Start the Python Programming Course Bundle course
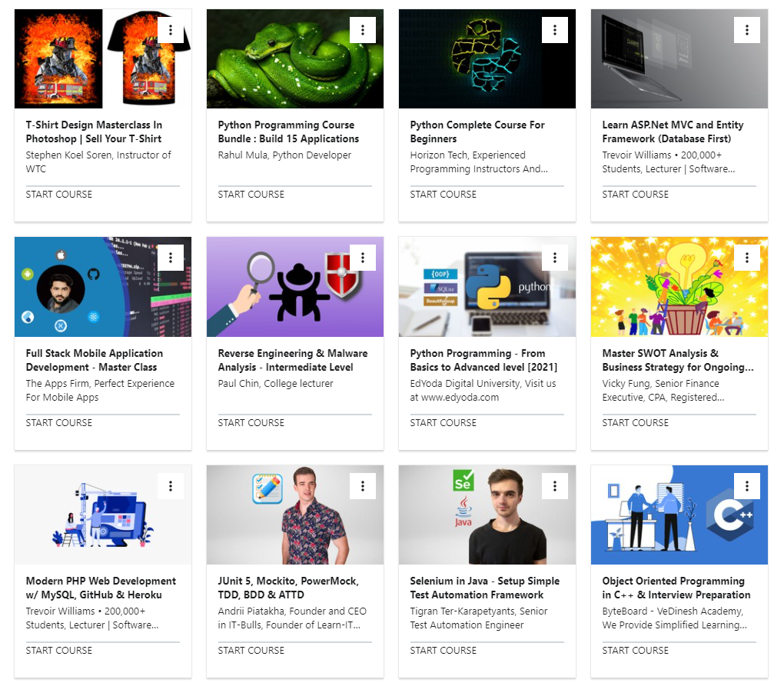784x693 pixels. 251,194
